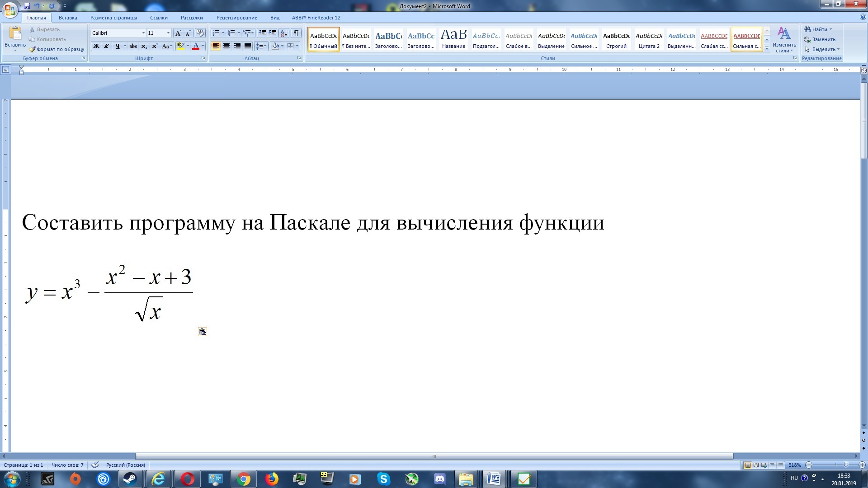
Task: Expand the line spacing dropdown
Action: 265,46
